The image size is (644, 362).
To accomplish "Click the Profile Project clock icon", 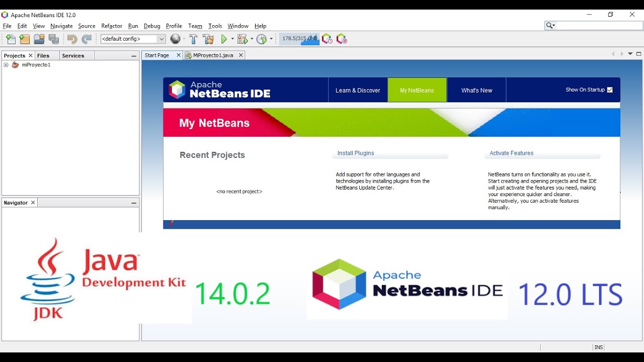I will 262,39.
